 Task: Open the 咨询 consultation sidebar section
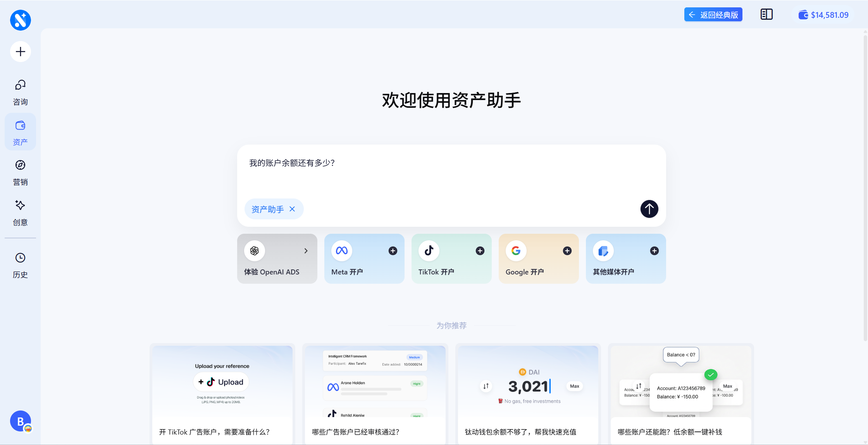point(20,92)
